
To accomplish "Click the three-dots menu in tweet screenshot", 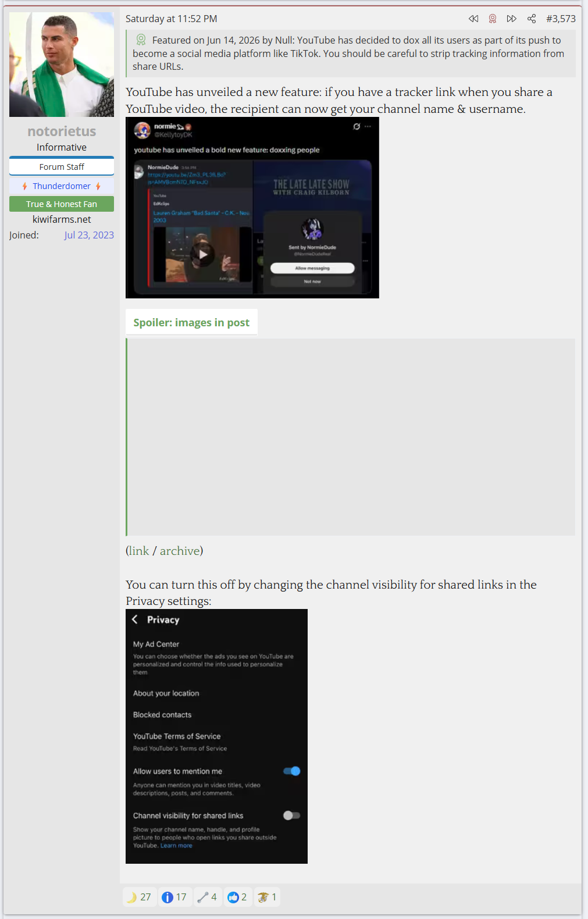I will [368, 126].
